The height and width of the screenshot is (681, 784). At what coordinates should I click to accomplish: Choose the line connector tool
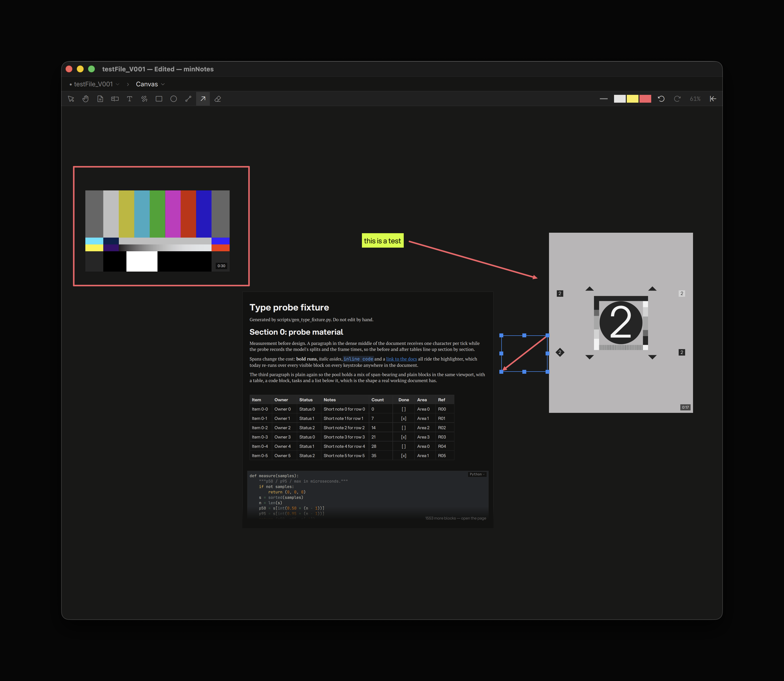coord(188,99)
